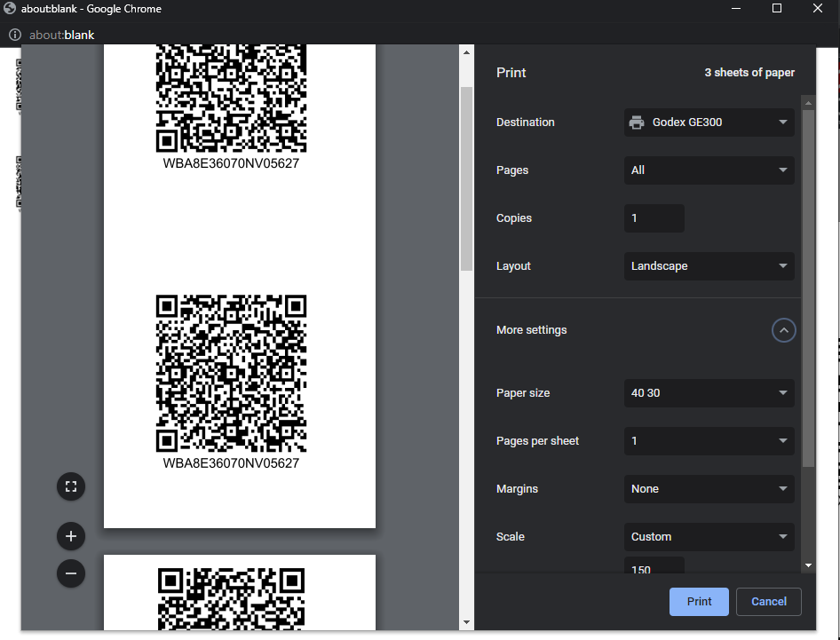The height and width of the screenshot is (640, 840).
Task: Collapse the More settings section
Action: (x=783, y=330)
